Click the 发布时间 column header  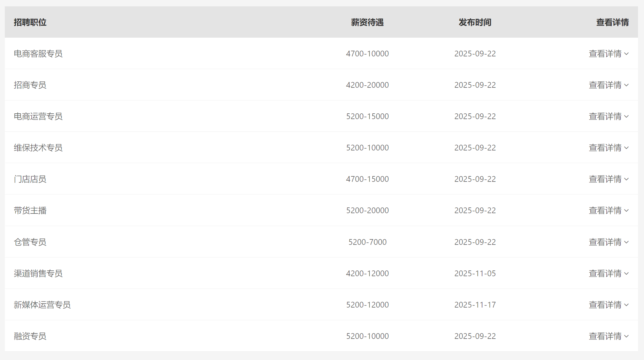coord(475,22)
